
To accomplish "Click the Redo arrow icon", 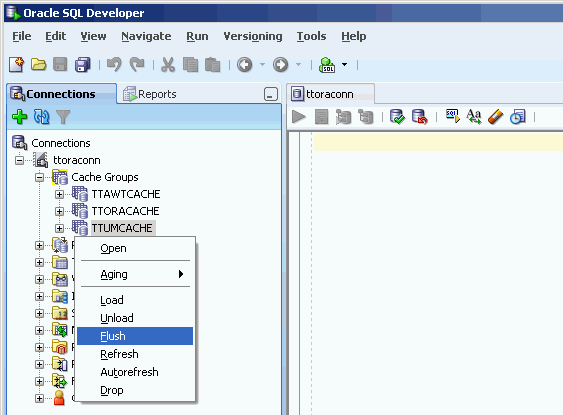I will [137, 65].
